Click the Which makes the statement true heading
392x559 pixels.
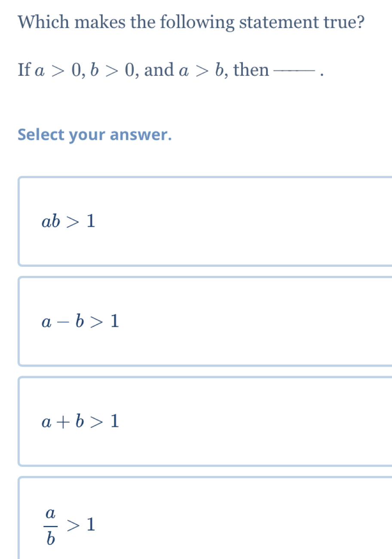coord(190,22)
